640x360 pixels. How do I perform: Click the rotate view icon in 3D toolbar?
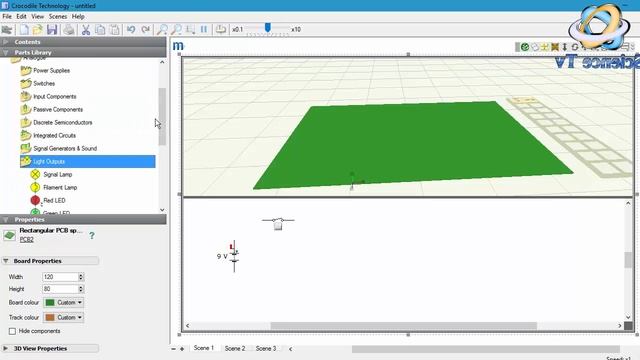pos(575,47)
